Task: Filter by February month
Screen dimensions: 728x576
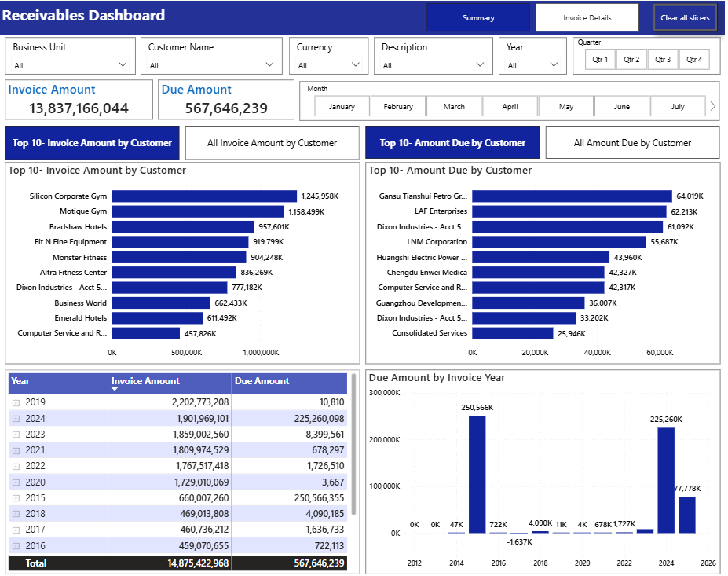Action: [398, 106]
